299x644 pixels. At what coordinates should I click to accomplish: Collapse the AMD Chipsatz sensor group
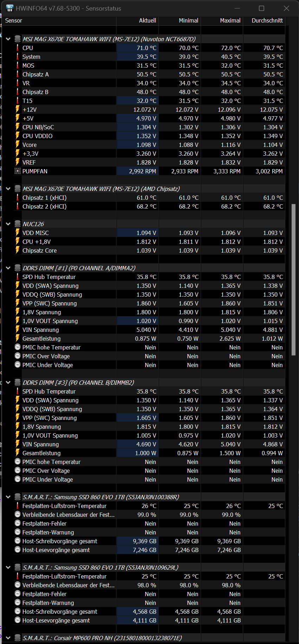(x=8, y=189)
